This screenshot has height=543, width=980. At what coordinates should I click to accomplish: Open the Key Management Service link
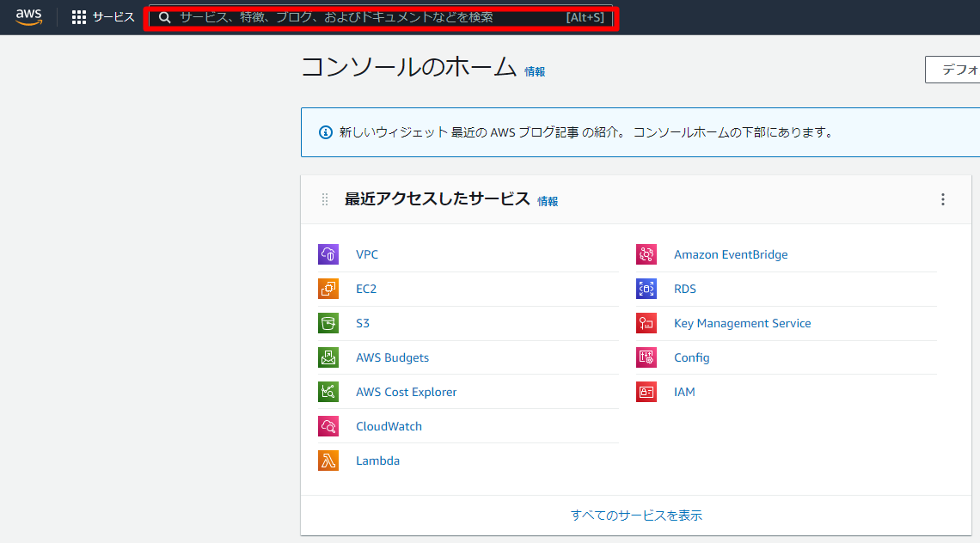tap(742, 323)
